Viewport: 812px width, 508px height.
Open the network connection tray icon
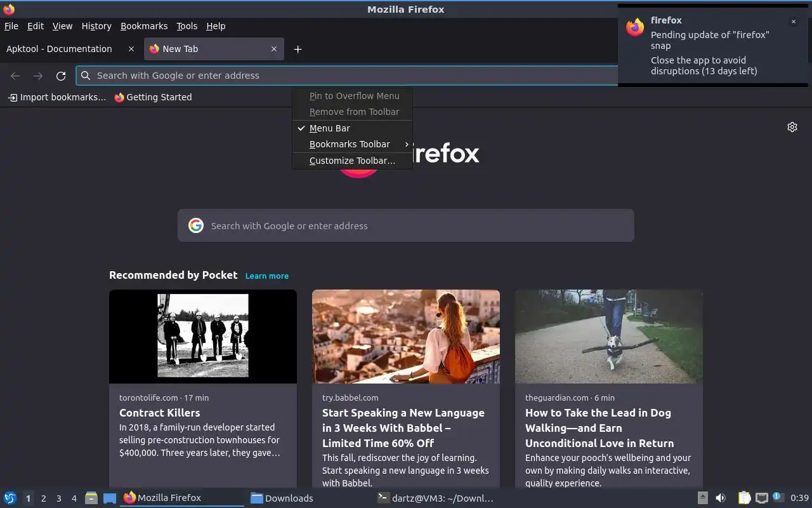(x=762, y=498)
